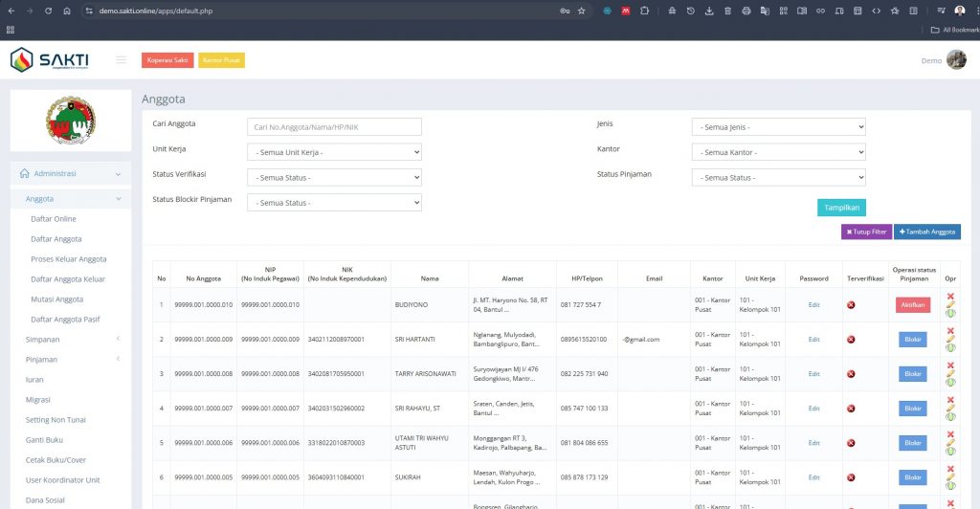
Task: Click the pencil edit icon in BUDIYONO row
Action: [x=950, y=305]
